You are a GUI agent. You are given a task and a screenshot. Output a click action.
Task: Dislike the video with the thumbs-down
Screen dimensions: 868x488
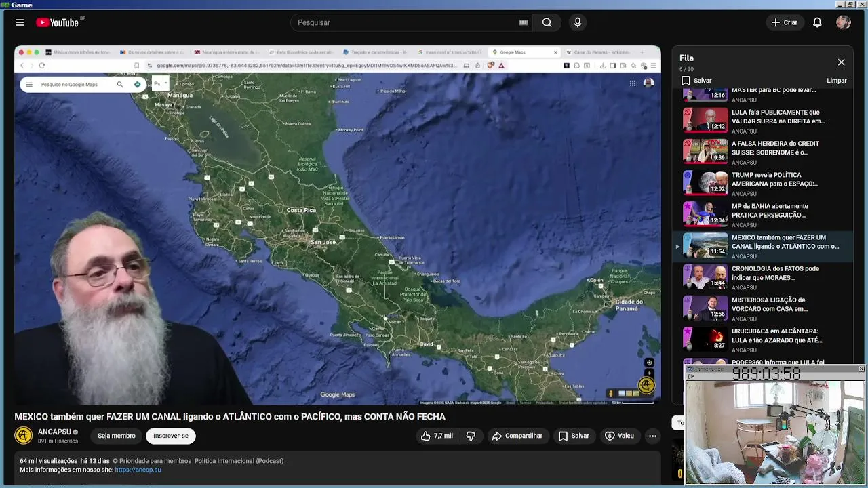[x=471, y=436]
